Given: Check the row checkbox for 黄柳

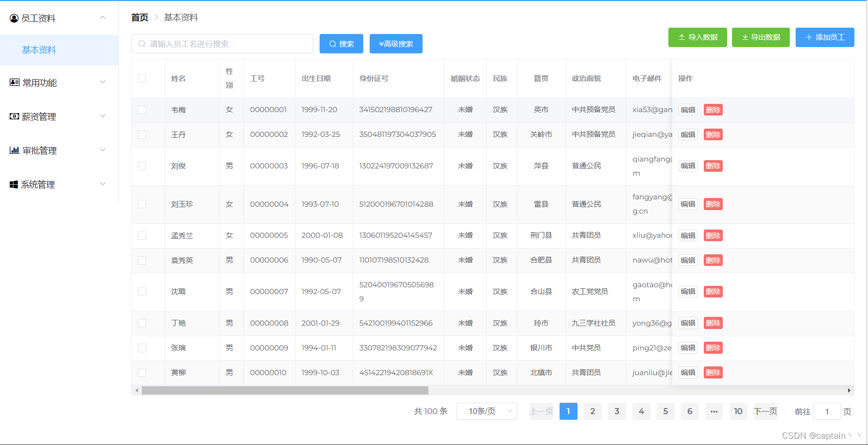Looking at the screenshot, I should (142, 373).
